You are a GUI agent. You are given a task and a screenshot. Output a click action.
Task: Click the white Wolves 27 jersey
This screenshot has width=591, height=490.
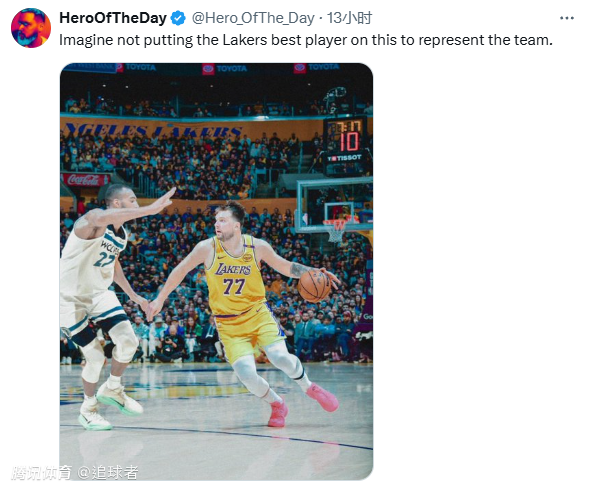click(92, 260)
